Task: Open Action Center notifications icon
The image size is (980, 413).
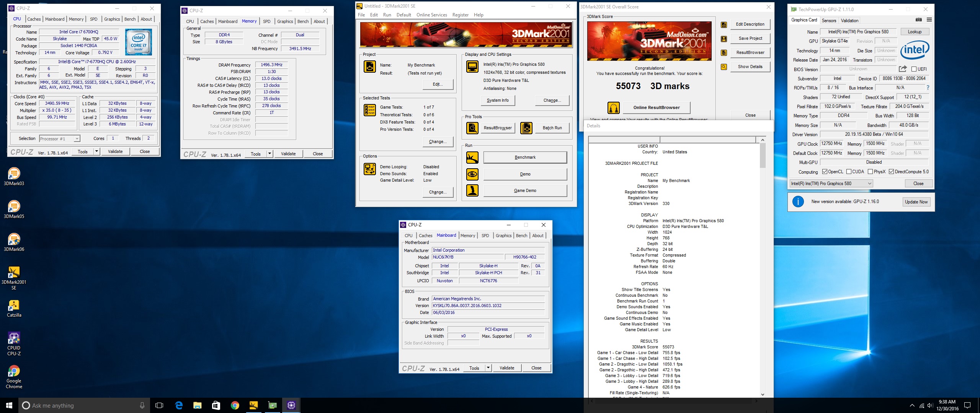Action: [967, 405]
